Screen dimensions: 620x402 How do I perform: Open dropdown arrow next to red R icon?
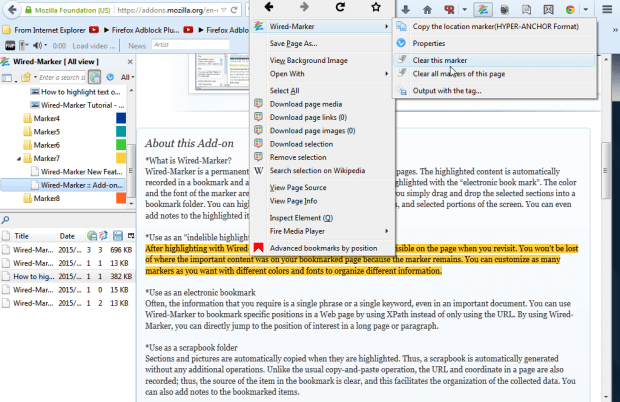pyautogui.click(x=465, y=9)
